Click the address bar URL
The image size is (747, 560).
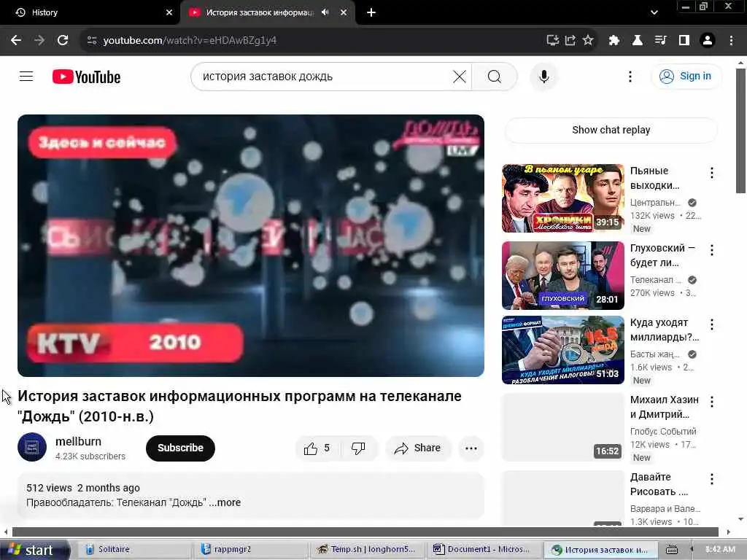tap(190, 41)
